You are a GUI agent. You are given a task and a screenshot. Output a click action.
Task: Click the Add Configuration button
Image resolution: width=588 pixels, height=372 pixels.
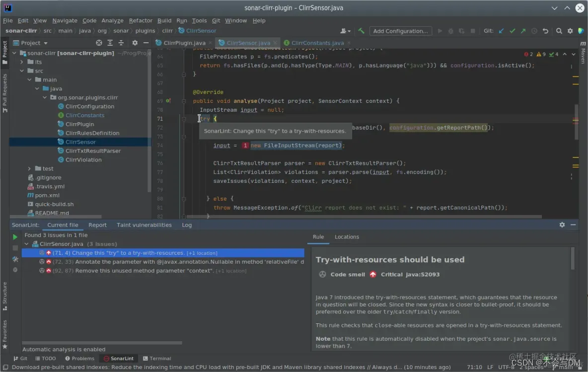(x=400, y=31)
